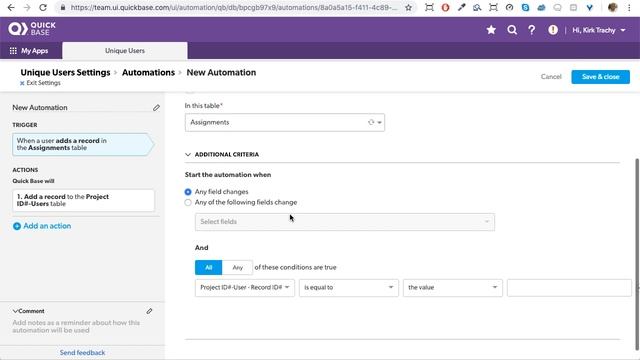Toggle conditions match to All
This screenshot has width=640, height=360.
(x=209, y=267)
